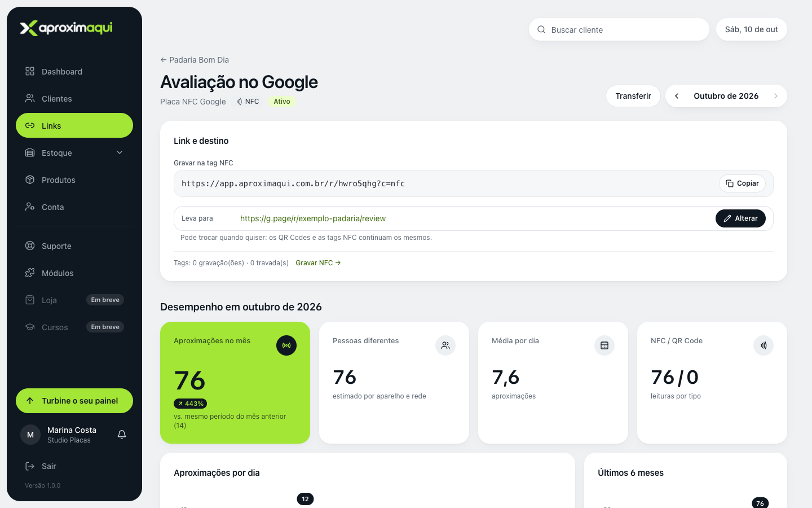Open the Módulos page
812x508 pixels.
click(74, 273)
